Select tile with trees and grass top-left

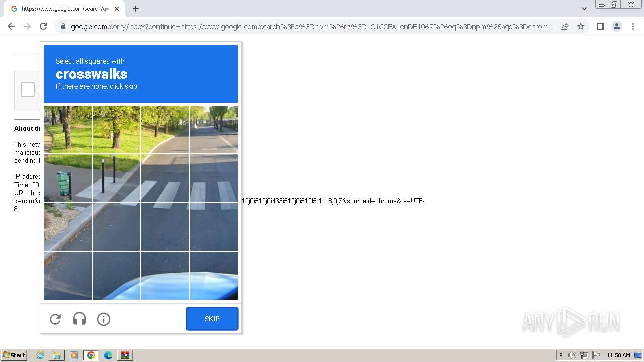(67, 130)
